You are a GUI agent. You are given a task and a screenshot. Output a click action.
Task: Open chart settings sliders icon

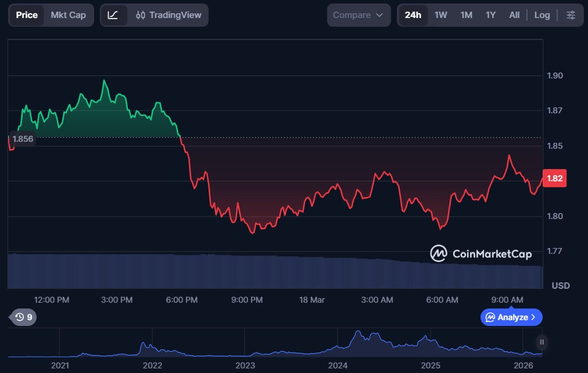pos(571,15)
